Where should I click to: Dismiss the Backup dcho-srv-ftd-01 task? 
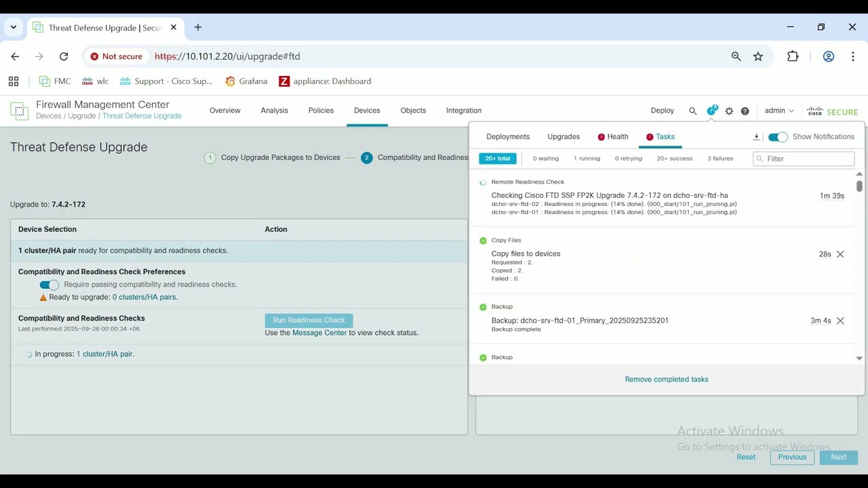840,321
